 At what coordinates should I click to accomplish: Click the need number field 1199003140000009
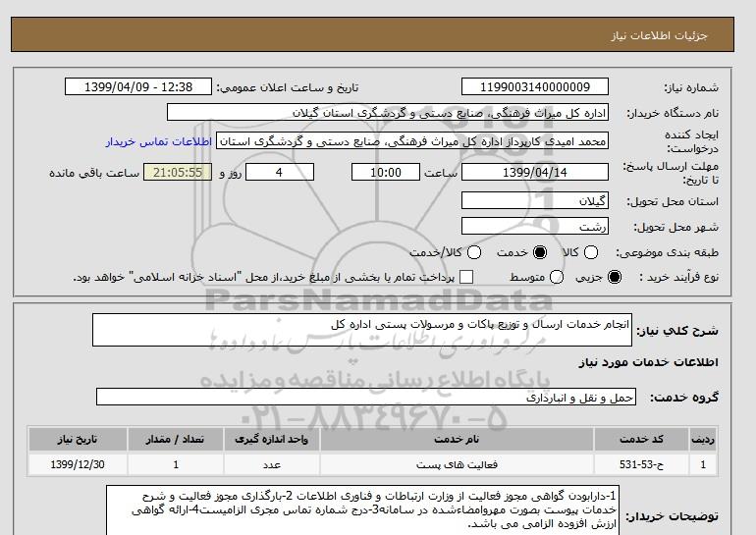click(535, 87)
